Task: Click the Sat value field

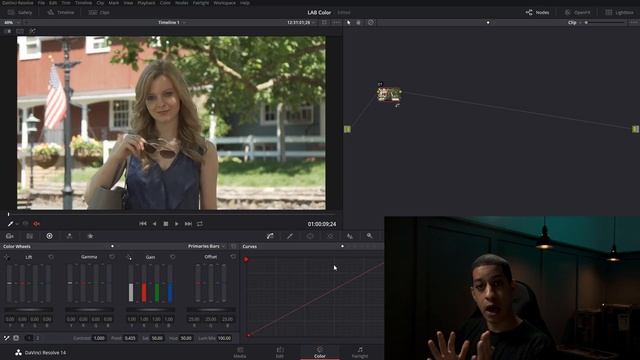Action: [157, 338]
